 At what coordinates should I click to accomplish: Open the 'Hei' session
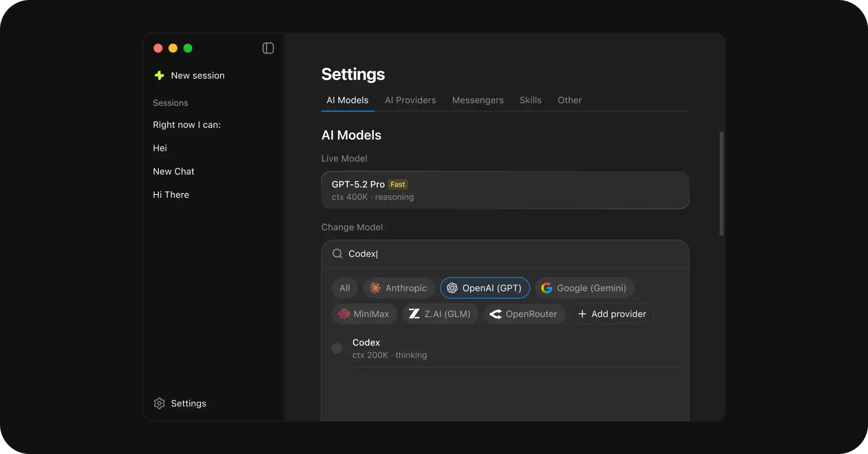160,148
